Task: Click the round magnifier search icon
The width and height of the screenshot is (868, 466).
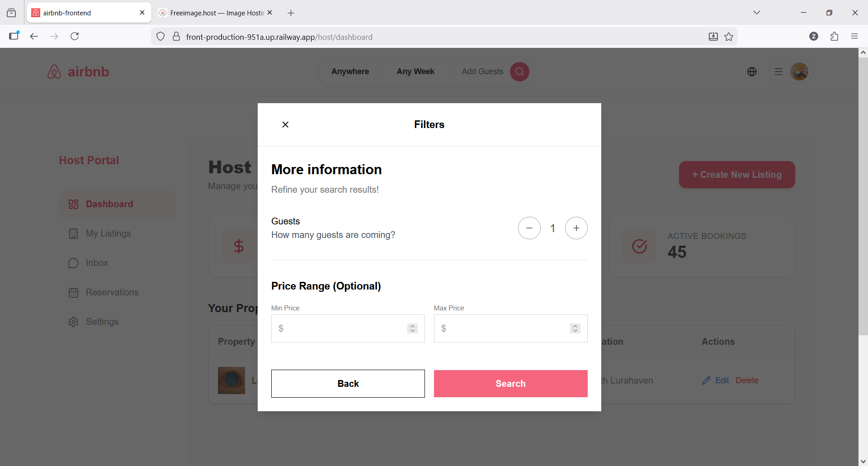Action: [519, 71]
